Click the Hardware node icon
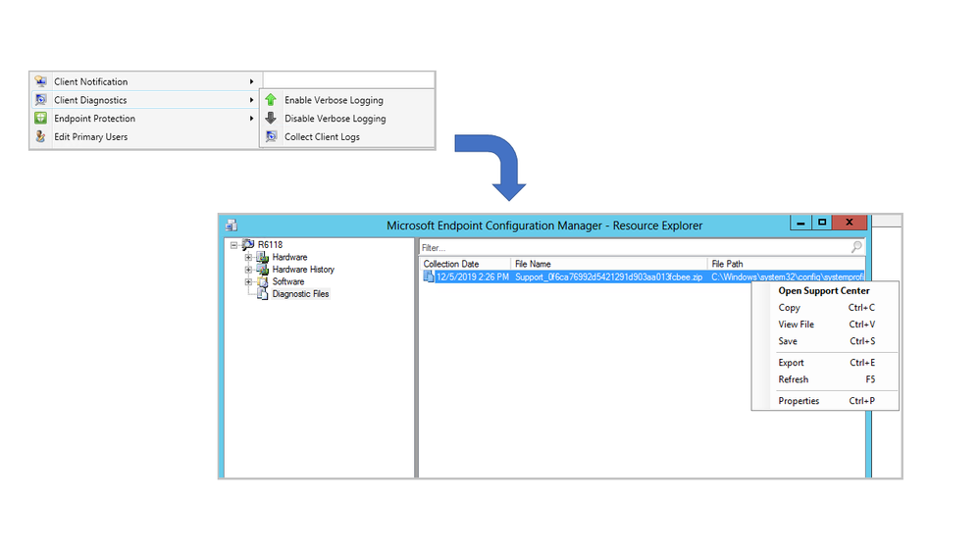The width and height of the screenshot is (980, 551). (x=263, y=257)
